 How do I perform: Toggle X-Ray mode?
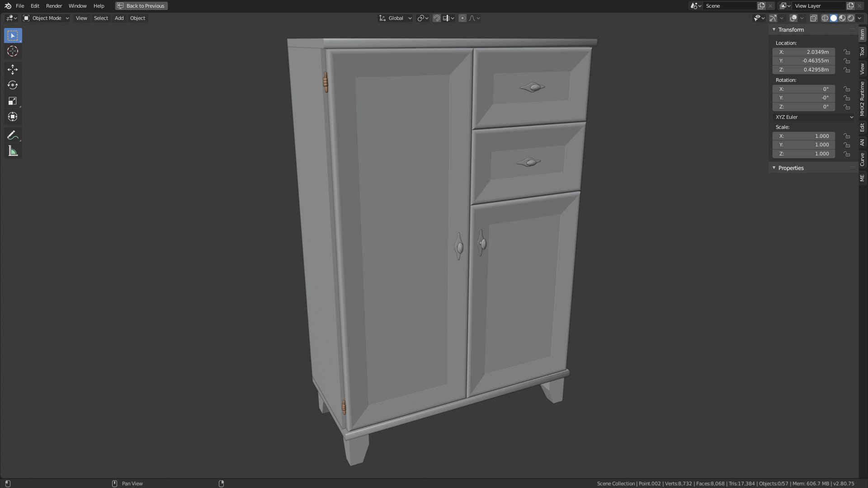[x=814, y=18]
